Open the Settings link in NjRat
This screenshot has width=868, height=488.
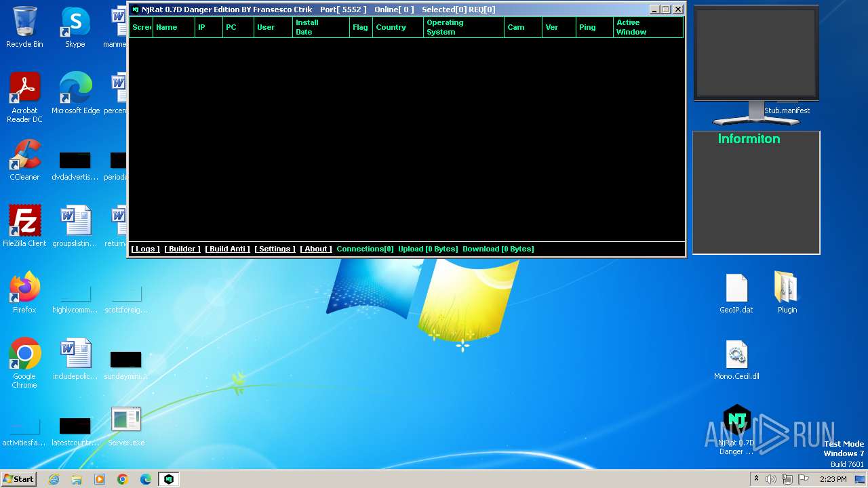point(275,249)
